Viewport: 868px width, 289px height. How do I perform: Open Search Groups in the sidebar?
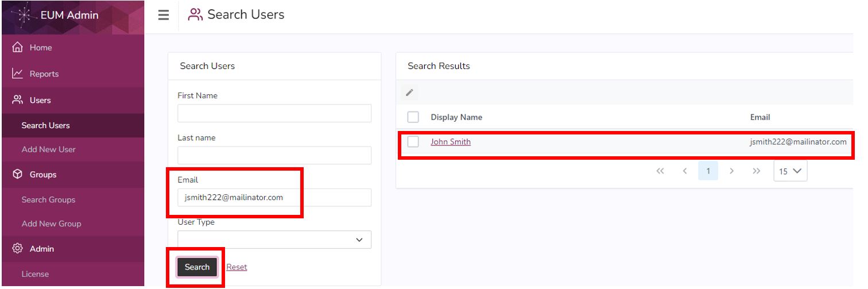point(72,199)
